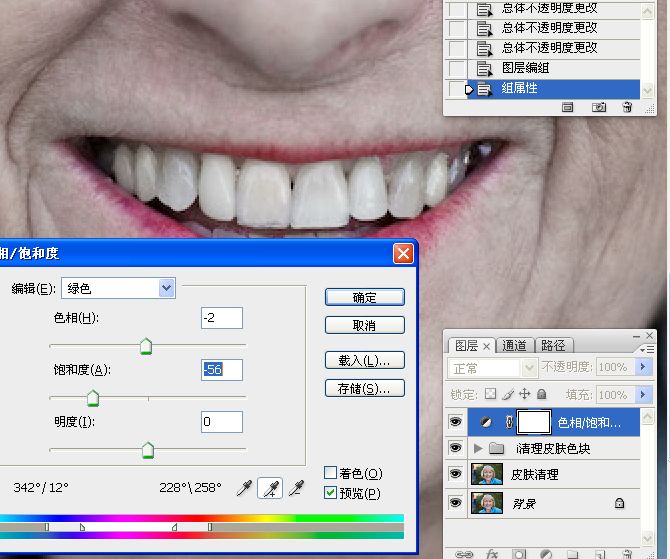Lock transparent pixels icon in Layers
The width and height of the screenshot is (670, 559).
coord(491,394)
